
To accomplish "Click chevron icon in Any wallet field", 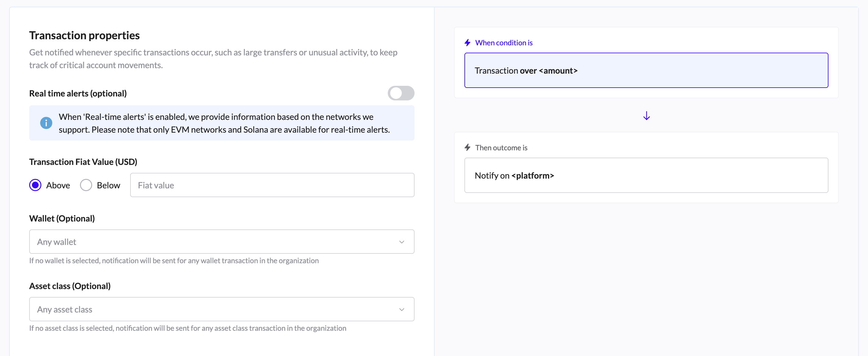I will (x=401, y=242).
